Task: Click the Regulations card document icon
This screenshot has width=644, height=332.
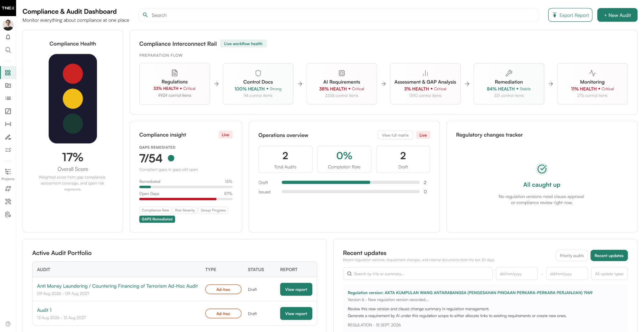Action: click(x=175, y=73)
